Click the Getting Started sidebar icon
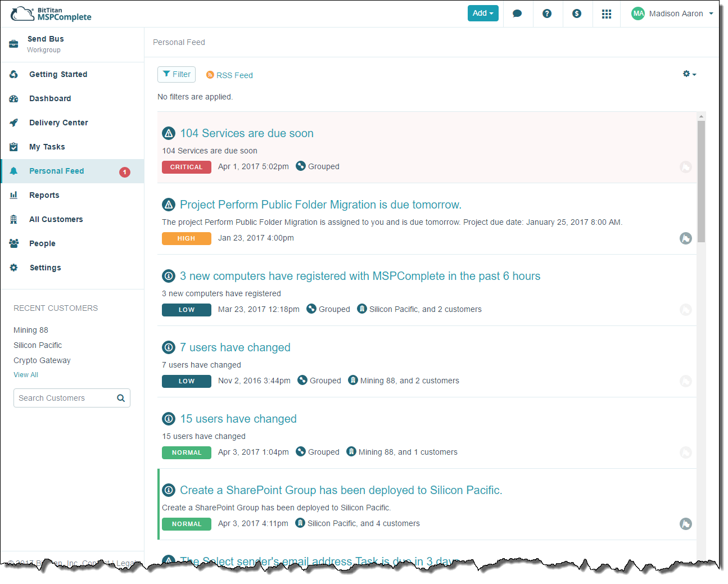This screenshot has height=584, width=728. 13,74
